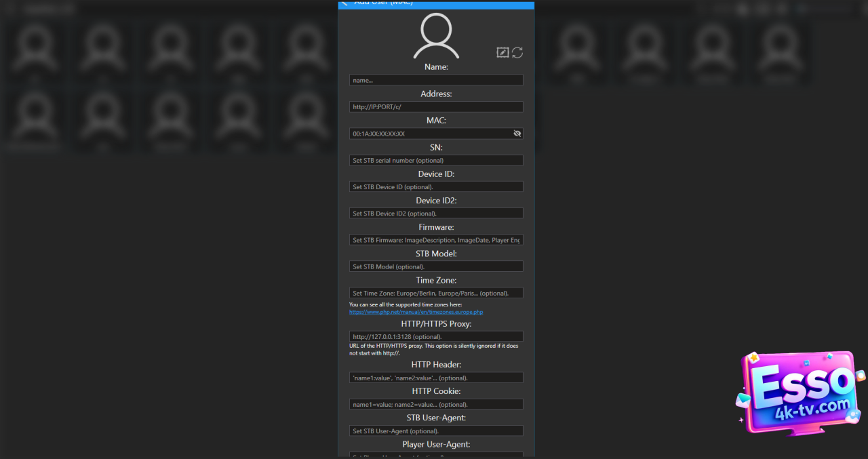Click the refresh avatar arrows icon
Screen dimensions: 868x459
pyautogui.click(x=517, y=53)
